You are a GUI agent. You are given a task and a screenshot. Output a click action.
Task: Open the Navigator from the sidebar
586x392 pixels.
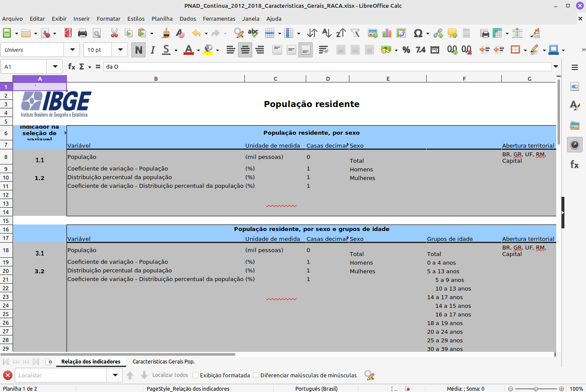(x=575, y=145)
